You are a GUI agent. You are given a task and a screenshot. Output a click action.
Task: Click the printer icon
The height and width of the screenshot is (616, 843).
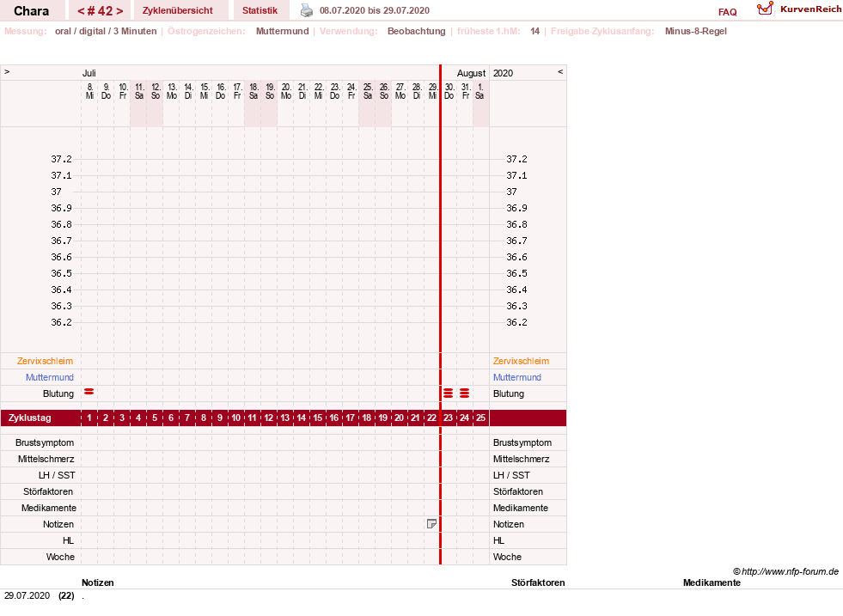click(x=307, y=10)
